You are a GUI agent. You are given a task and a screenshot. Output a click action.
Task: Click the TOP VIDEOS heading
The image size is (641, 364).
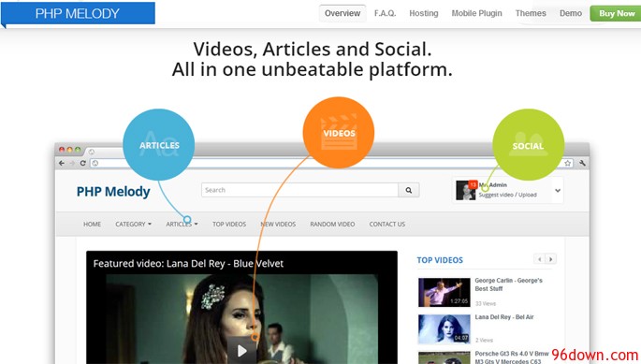coord(440,260)
